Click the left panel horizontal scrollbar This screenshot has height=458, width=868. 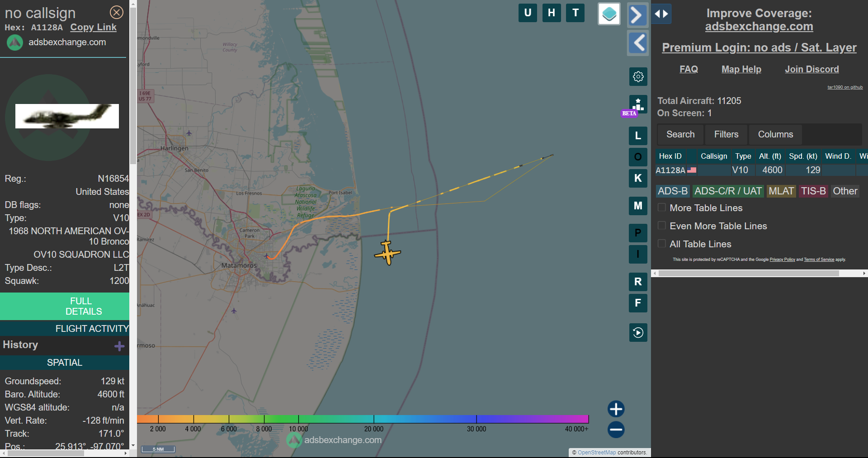point(45,453)
